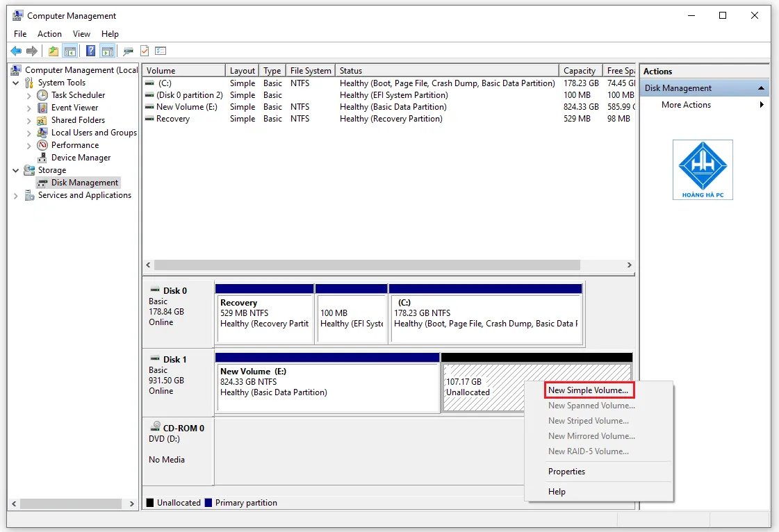
Task: Expand Local Users and Groups node
Action: point(28,133)
